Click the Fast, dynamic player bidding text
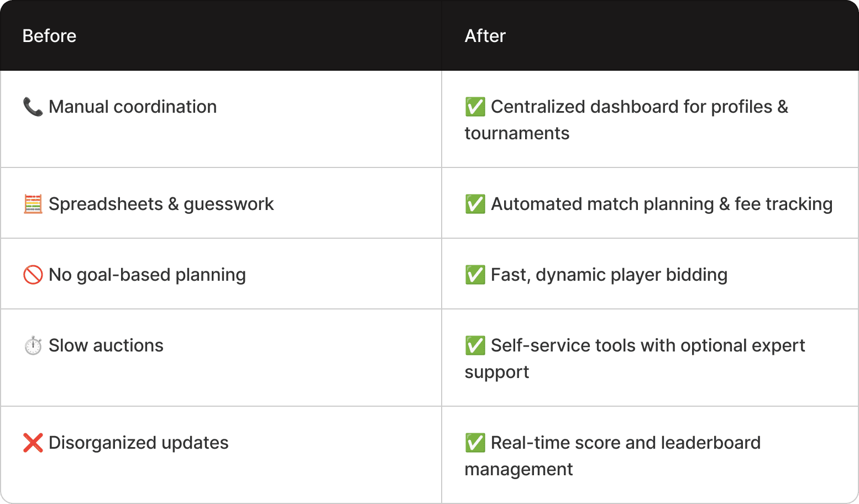 pyautogui.click(x=609, y=275)
